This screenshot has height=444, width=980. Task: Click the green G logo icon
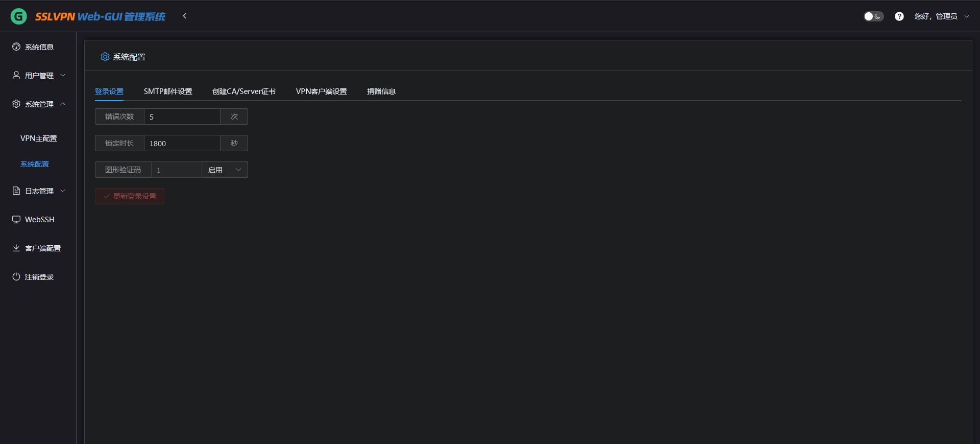click(x=19, y=16)
